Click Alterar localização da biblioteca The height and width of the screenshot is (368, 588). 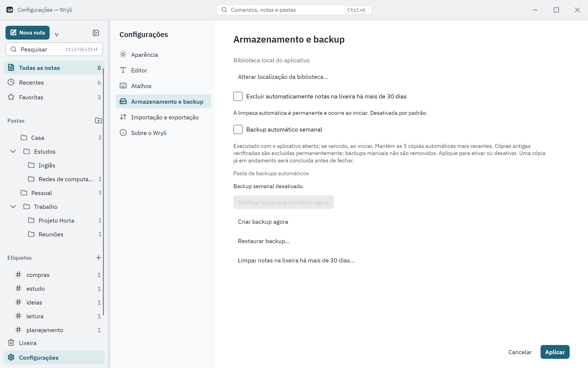click(283, 77)
